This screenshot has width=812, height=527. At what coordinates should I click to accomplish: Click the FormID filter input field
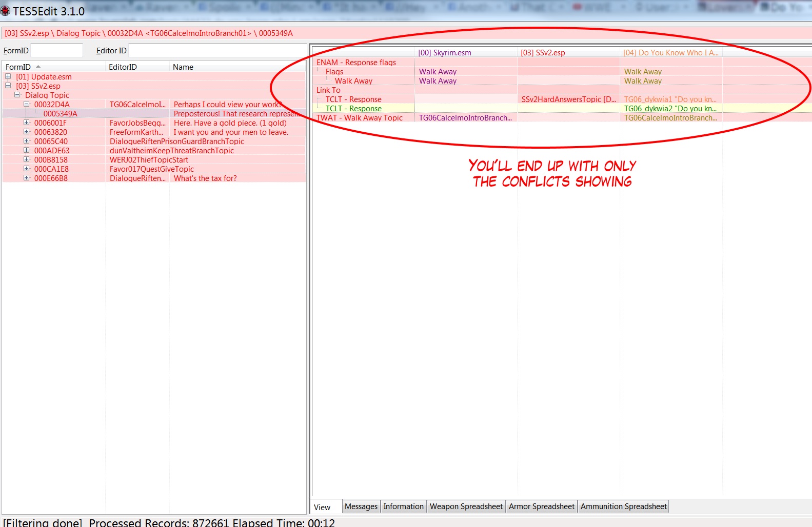click(56, 50)
